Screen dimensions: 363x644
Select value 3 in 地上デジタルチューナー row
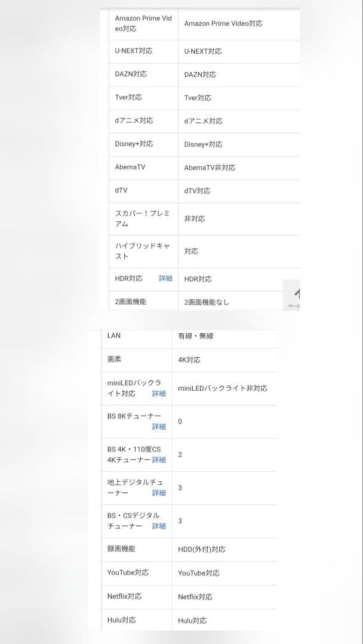point(180,488)
